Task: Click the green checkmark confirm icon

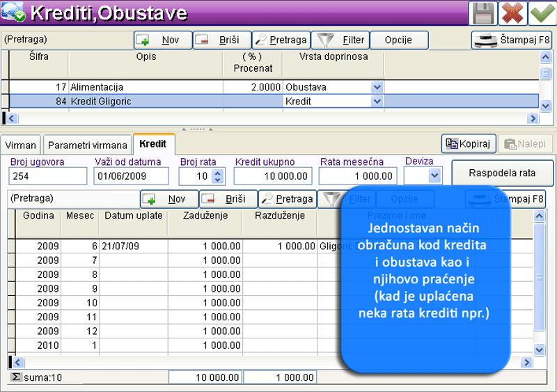Action: pos(542,13)
